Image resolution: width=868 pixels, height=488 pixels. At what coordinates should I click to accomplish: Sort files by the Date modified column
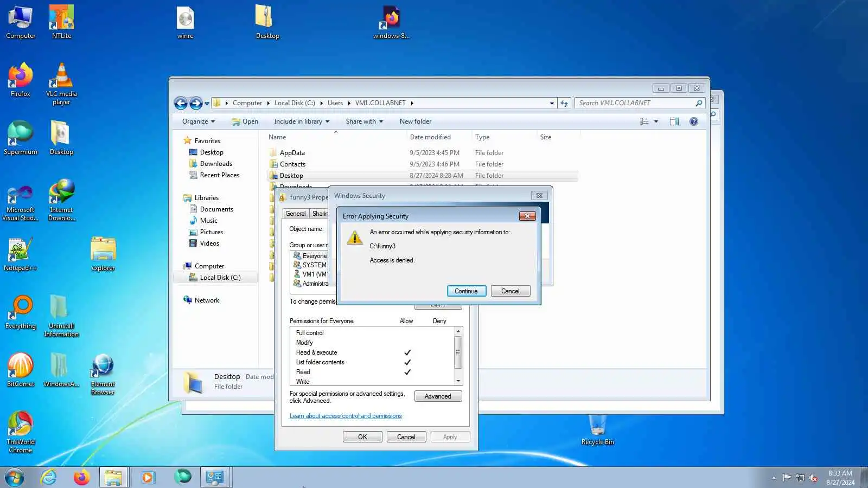point(430,137)
